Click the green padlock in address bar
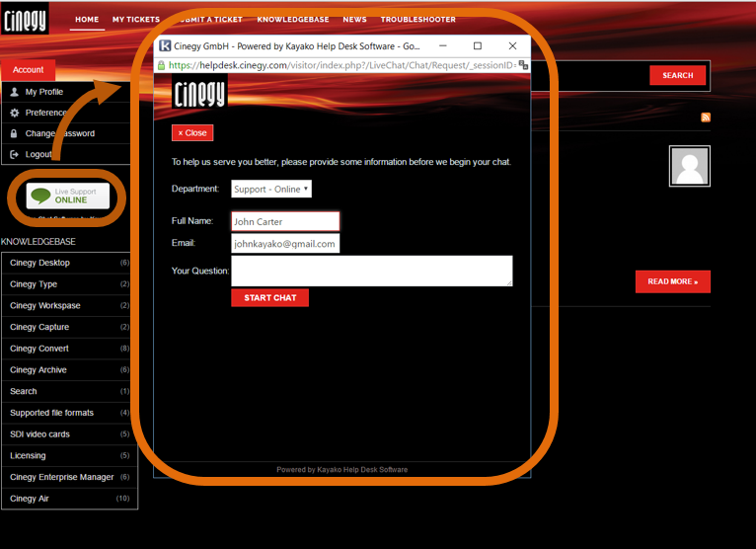 [x=161, y=65]
